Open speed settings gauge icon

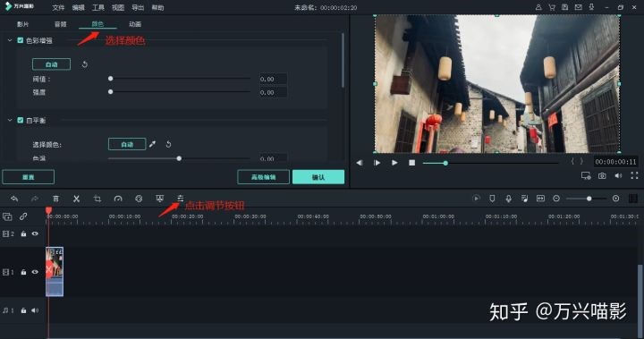[118, 199]
